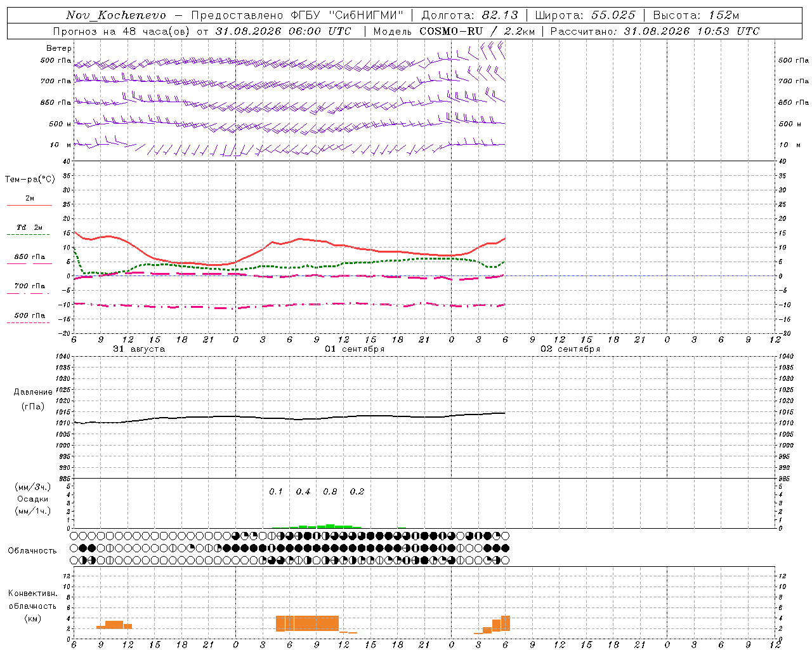Click the COSMO-RU model name in header
Screen dimensions: 812x650
click(451, 31)
